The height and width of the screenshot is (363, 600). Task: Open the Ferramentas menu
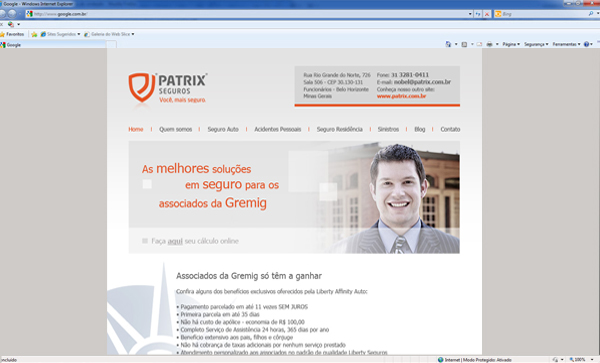pyautogui.click(x=566, y=44)
